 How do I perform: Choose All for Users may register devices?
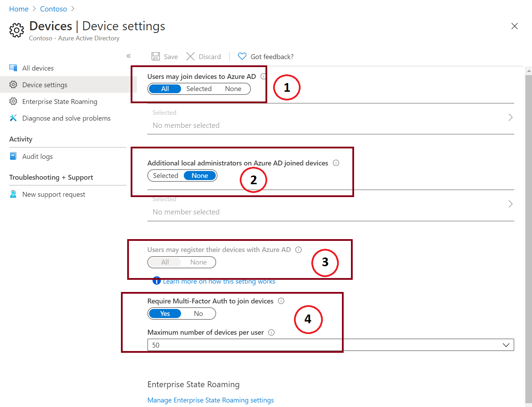coord(165,262)
